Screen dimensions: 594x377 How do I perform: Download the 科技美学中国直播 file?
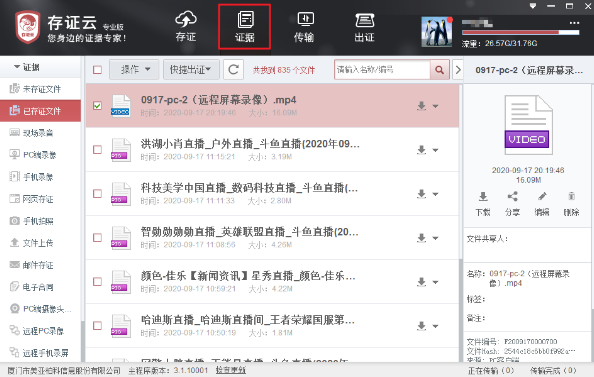pyautogui.click(x=421, y=194)
